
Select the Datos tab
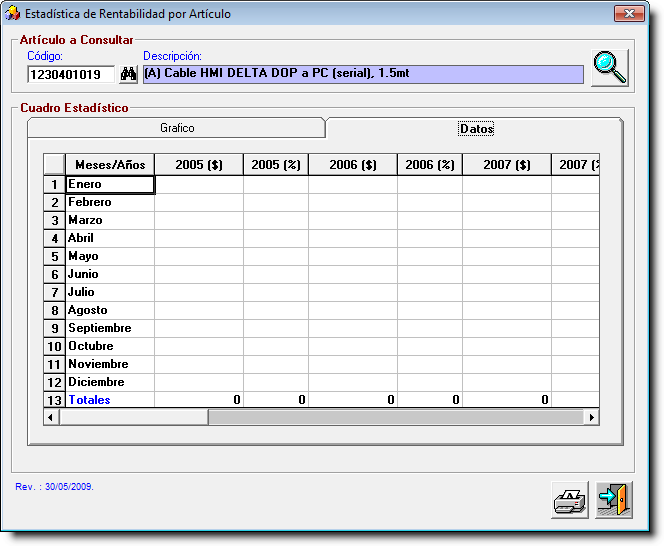tap(476, 129)
